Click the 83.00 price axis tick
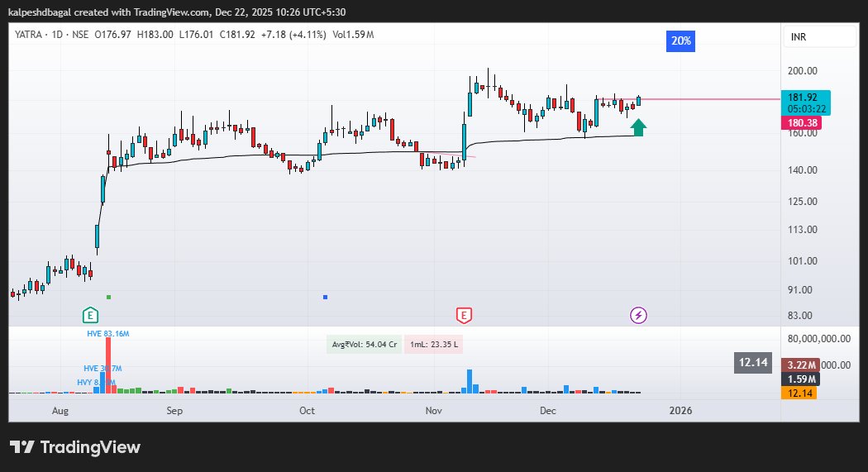Image resolution: width=868 pixels, height=472 pixels. pyautogui.click(x=802, y=316)
